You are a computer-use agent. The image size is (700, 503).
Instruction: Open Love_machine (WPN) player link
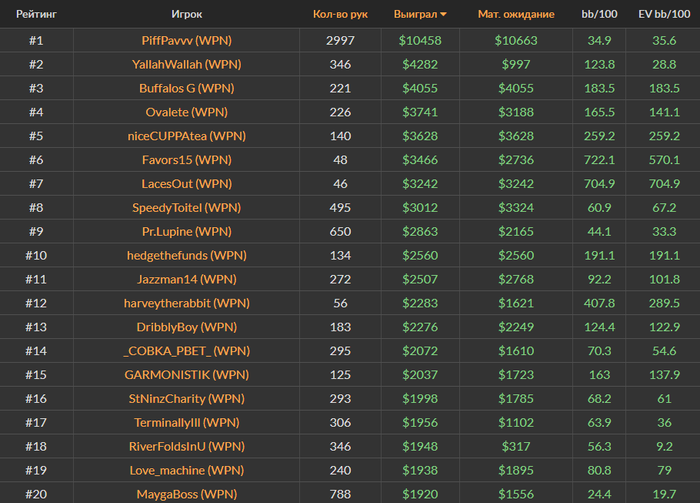[x=187, y=470]
